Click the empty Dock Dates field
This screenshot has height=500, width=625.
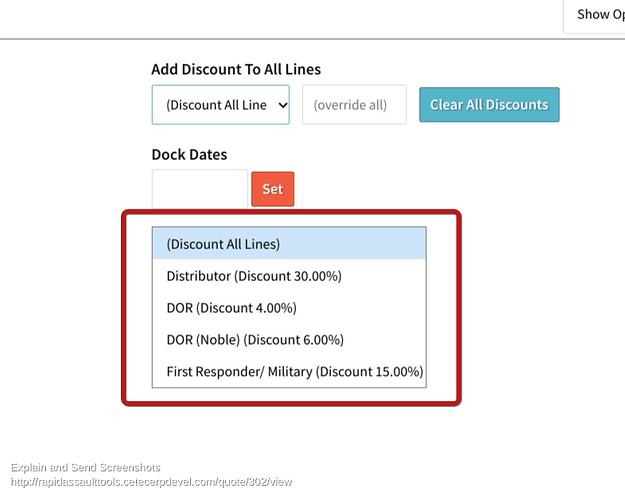coord(200,189)
